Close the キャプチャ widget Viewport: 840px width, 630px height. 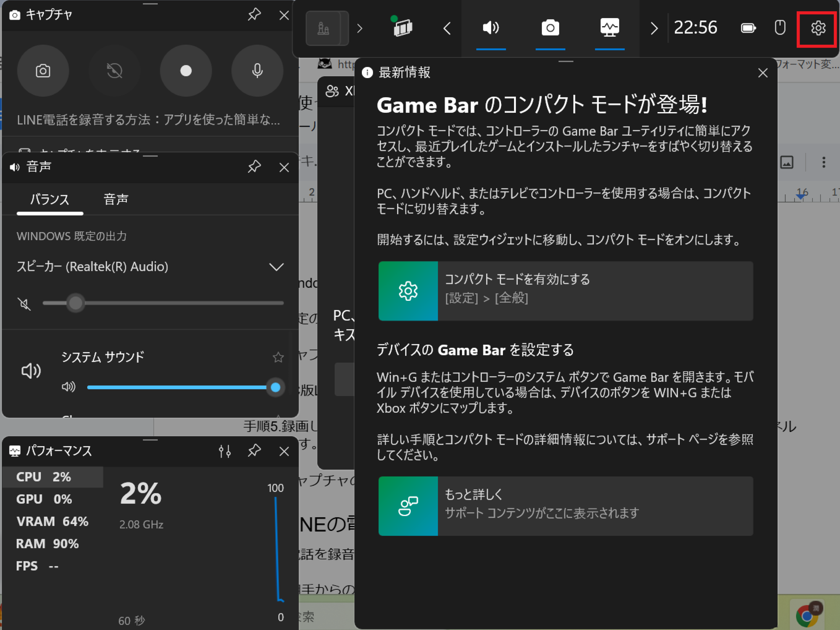[x=284, y=15]
